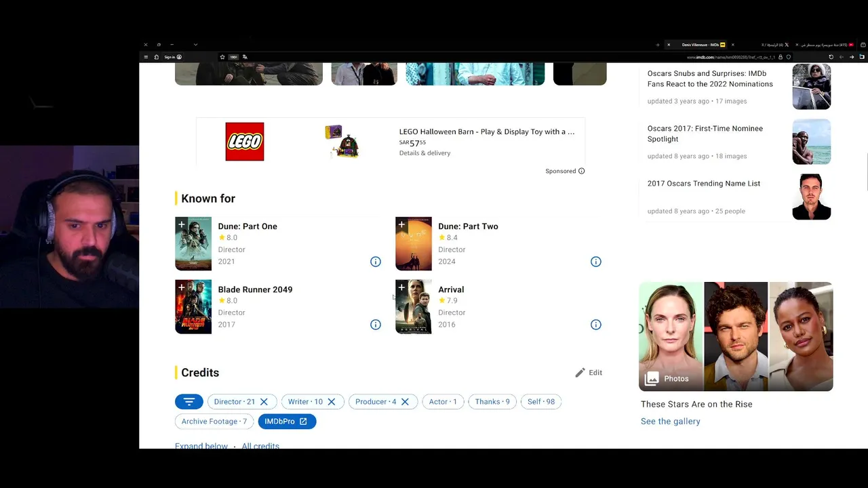Click Oscars 2017 Spotlight thumbnail image
Screen dimensions: 868x488
click(812, 142)
